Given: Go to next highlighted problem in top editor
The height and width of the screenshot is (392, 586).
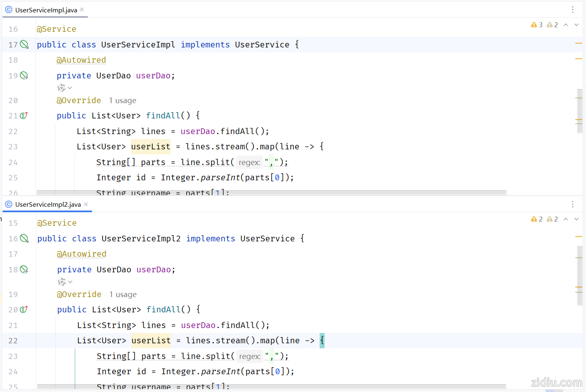Looking at the screenshot, I should click(577, 25).
